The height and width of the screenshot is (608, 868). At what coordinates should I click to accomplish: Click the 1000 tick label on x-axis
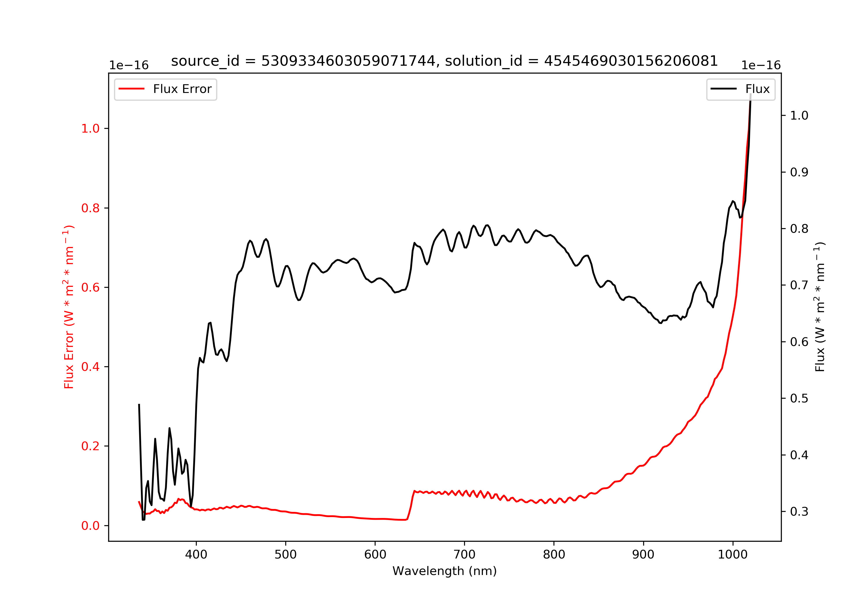coord(733,555)
